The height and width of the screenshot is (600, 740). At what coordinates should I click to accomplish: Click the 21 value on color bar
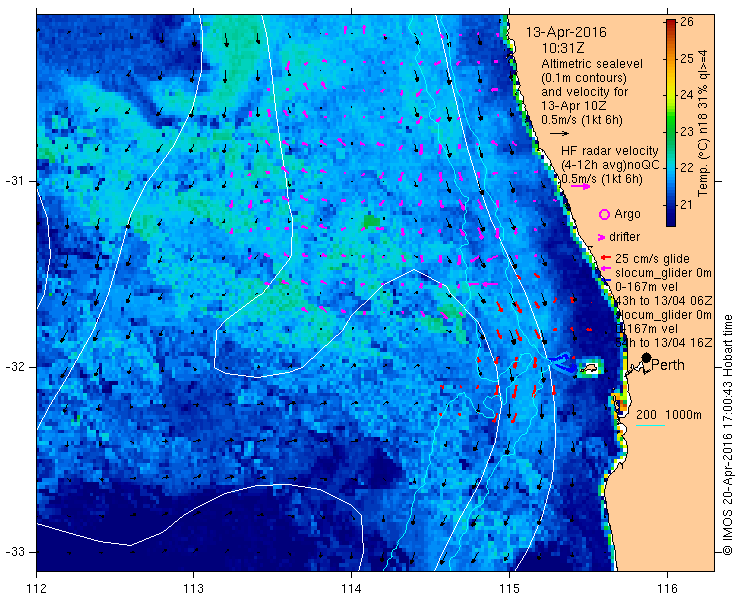tap(687, 205)
